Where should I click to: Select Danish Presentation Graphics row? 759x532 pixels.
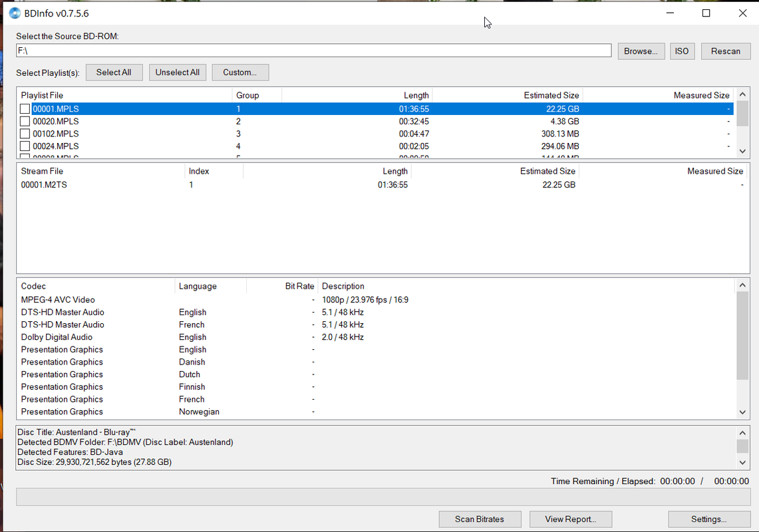(376, 362)
